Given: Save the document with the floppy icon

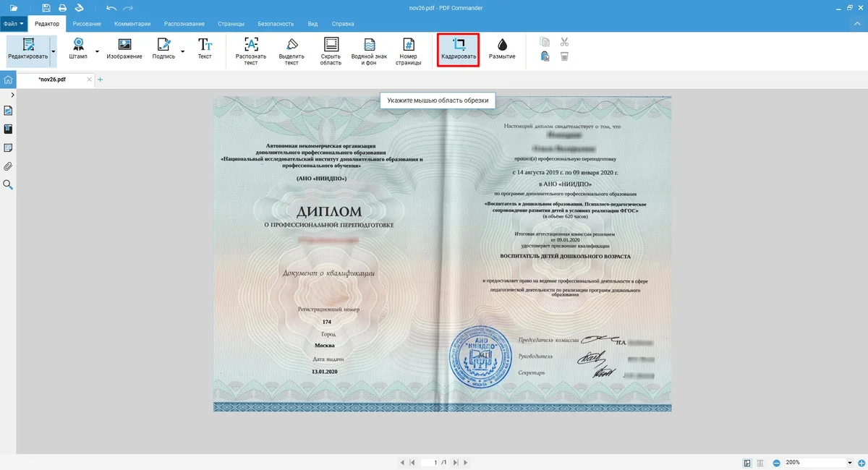Looking at the screenshot, I should pyautogui.click(x=46, y=8).
